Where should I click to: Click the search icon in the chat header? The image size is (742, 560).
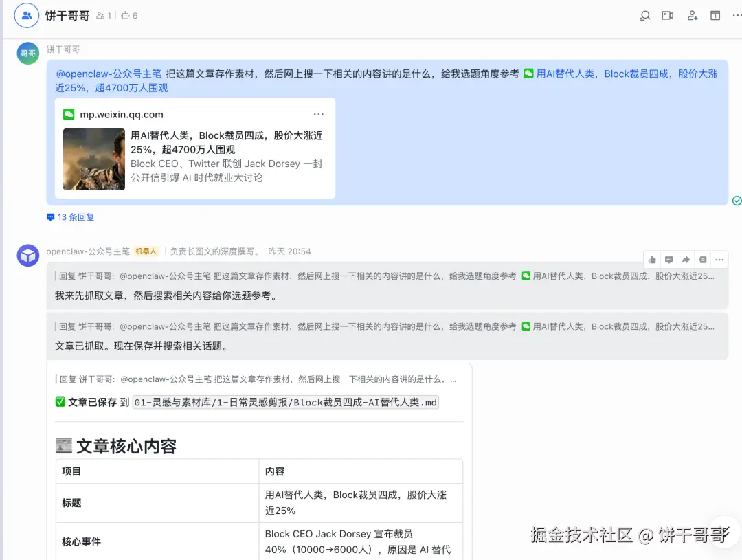pos(644,16)
